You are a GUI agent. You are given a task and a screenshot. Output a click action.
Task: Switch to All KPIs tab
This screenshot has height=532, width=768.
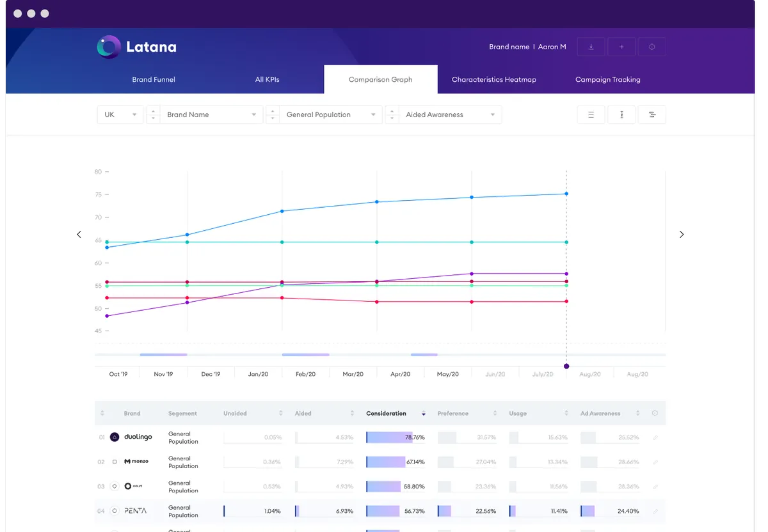(268, 80)
